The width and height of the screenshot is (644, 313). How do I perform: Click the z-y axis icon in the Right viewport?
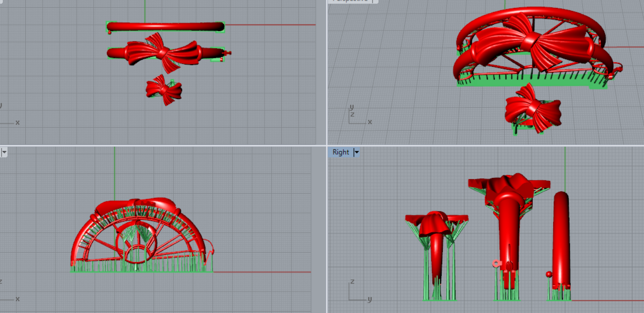point(358,292)
